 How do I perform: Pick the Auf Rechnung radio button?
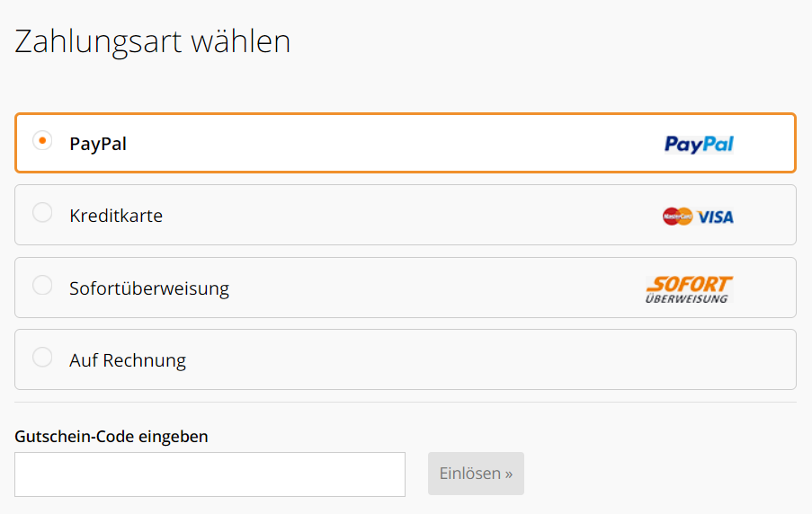point(42,357)
